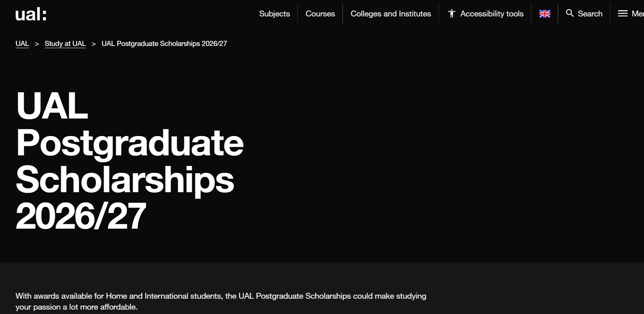Open the Subjects menu
The height and width of the screenshot is (314, 644).
tap(274, 13)
